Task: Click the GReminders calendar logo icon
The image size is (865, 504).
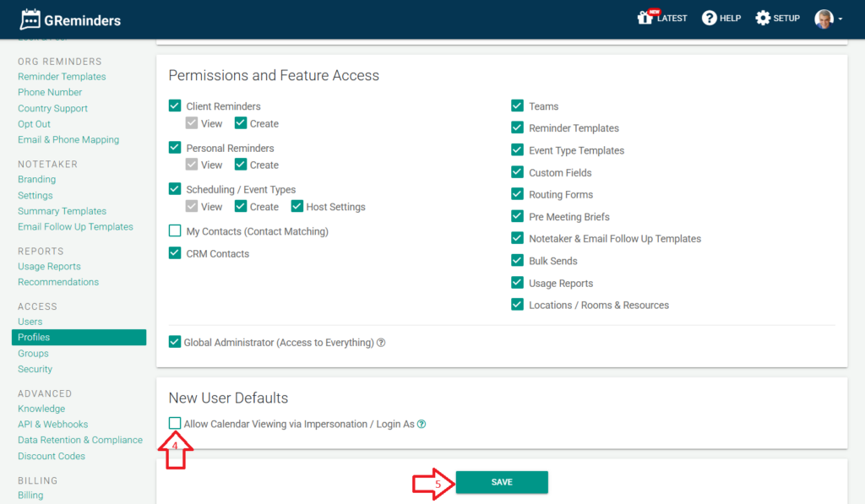Action: 30,19
